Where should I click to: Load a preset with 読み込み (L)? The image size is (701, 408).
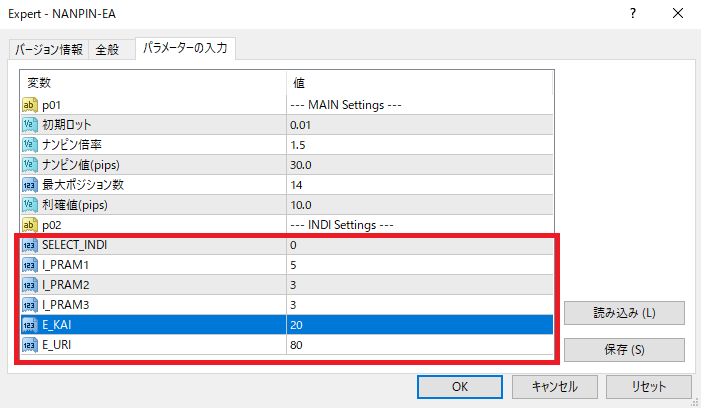[x=624, y=313]
